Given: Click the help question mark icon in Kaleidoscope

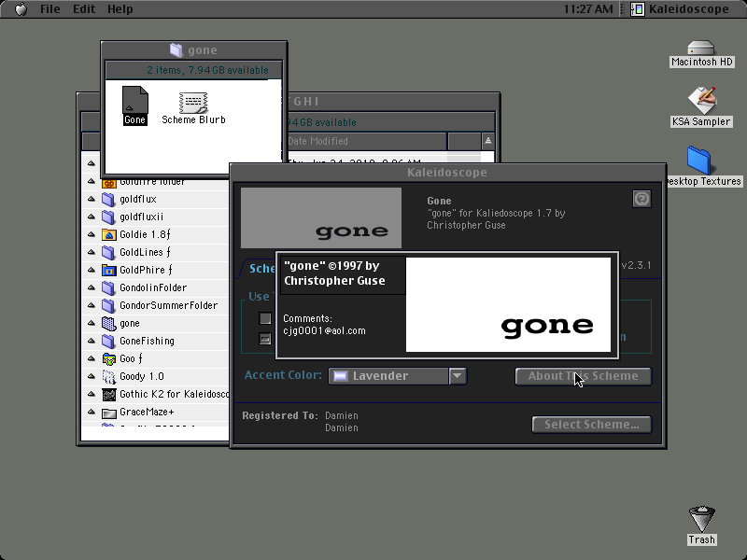Looking at the screenshot, I should click(641, 199).
